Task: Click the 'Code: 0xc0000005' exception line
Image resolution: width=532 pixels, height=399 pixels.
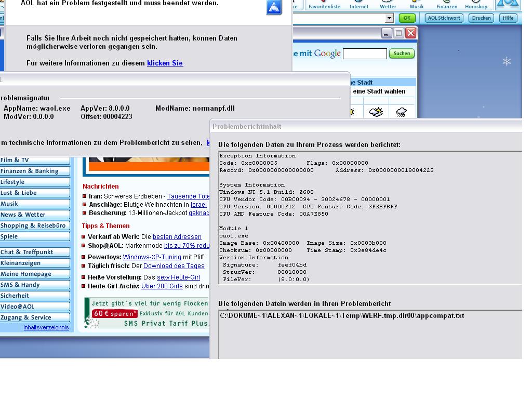Action: [248, 163]
